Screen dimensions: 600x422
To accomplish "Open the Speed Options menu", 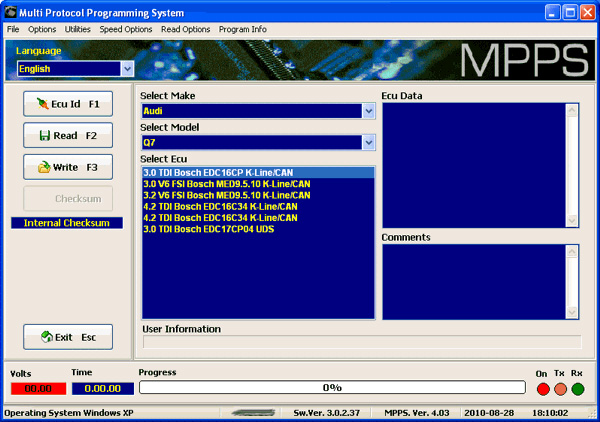I will [126, 29].
